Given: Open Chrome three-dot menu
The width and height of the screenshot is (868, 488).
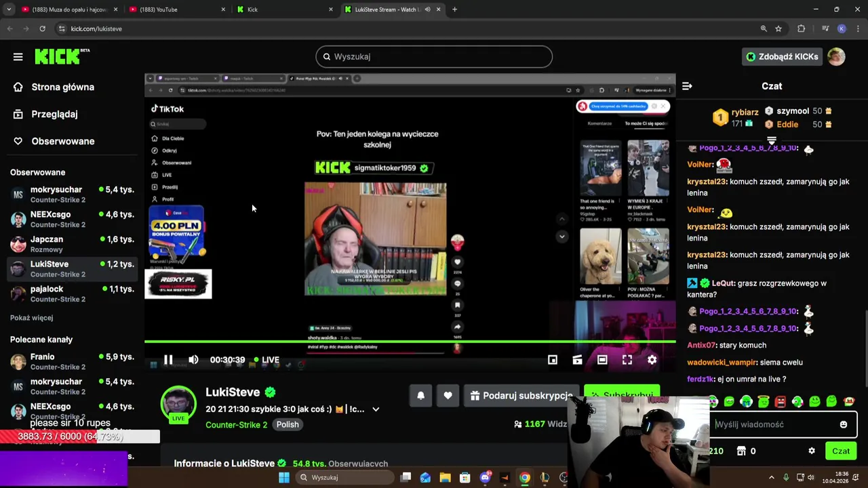Looking at the screenshot, I should pos(857,28).
